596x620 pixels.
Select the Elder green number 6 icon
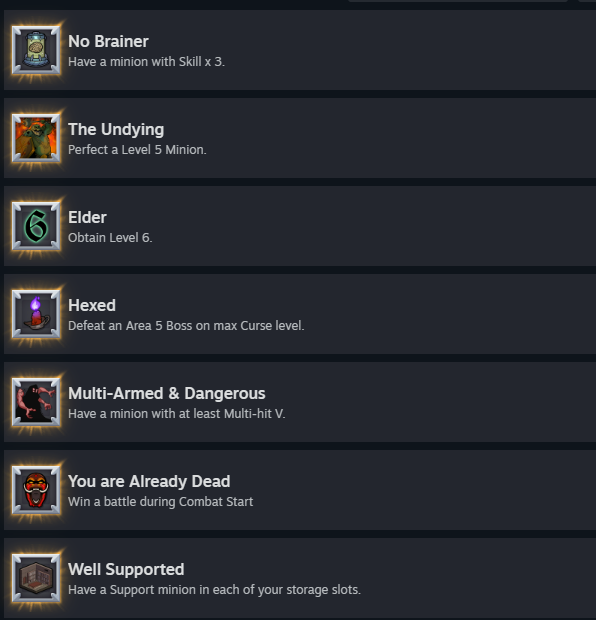(36, 226)
